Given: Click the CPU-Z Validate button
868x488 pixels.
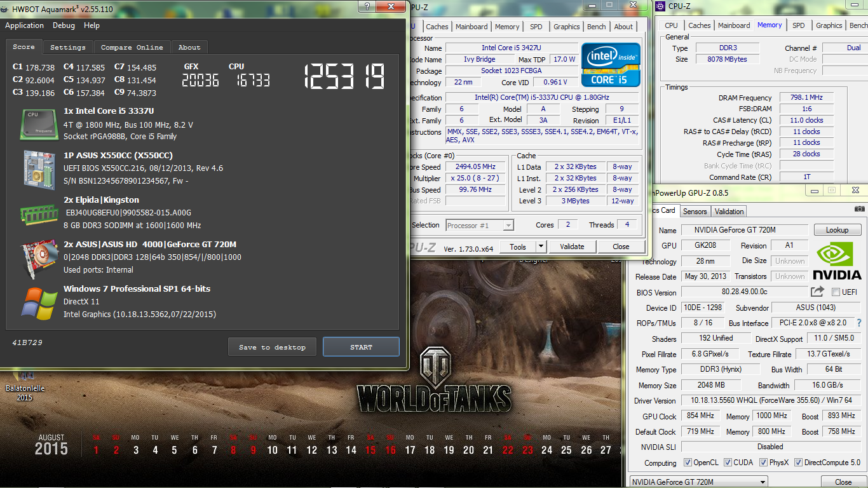Looking at the screenshot, I should click(572, 247).
